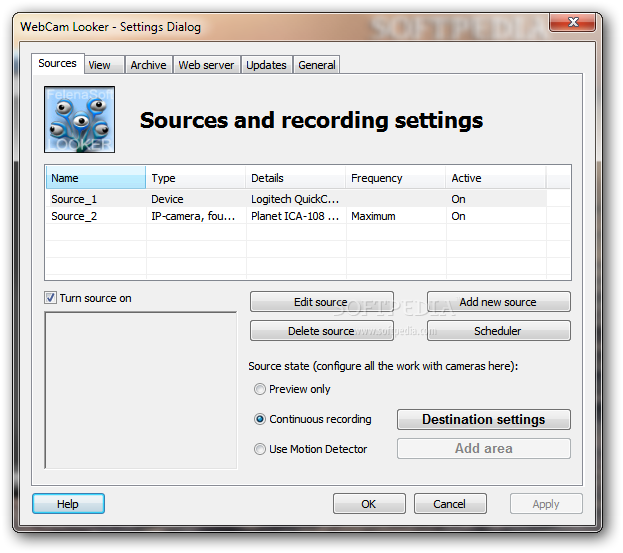The image size is (623, 553).
Task: Open Help
Action: [68, 504]
